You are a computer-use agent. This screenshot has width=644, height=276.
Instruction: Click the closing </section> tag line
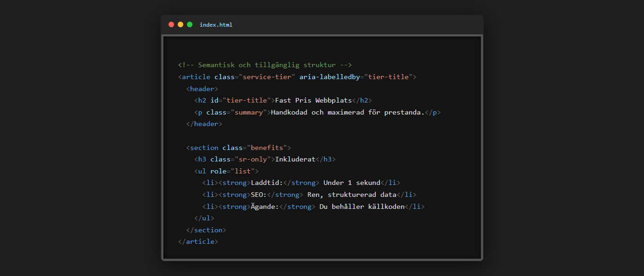coord(206,230)
